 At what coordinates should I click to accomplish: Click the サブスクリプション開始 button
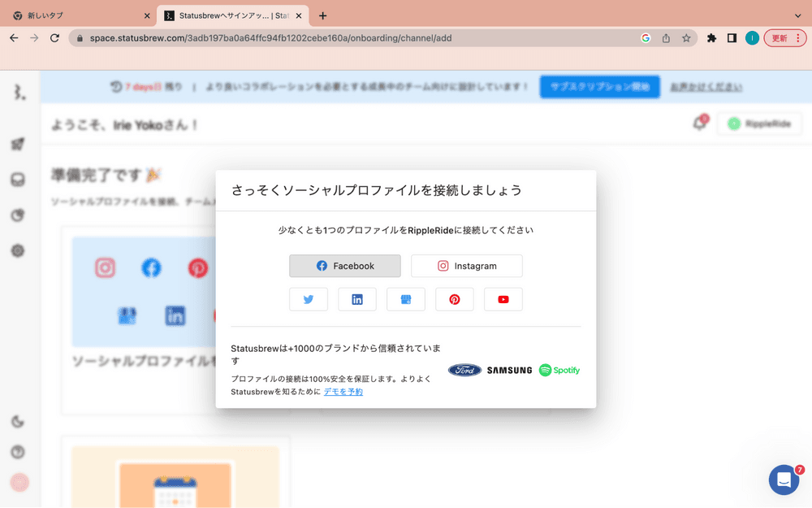coord(599,87)
